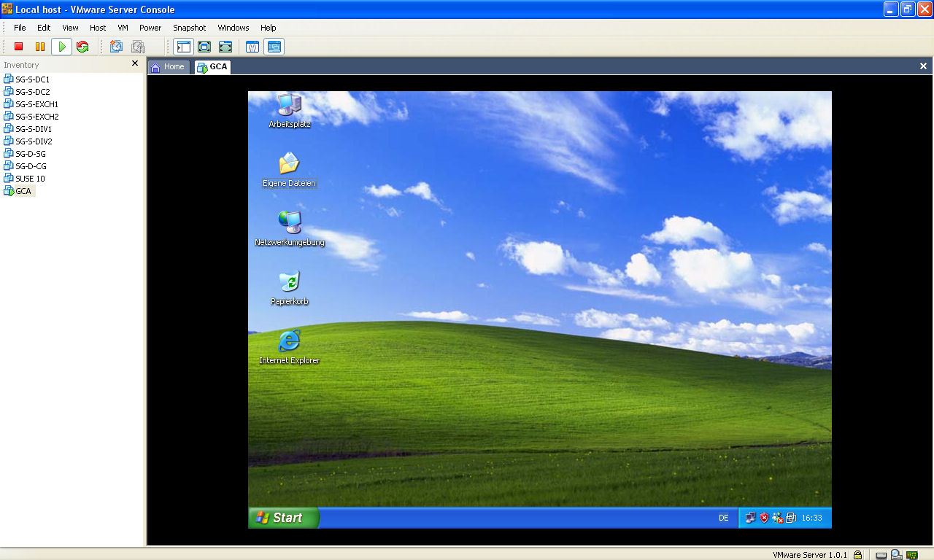Open the toolbar icon showing a wrench
Screen dimensions: 934x560
click(x=252, y=47)
